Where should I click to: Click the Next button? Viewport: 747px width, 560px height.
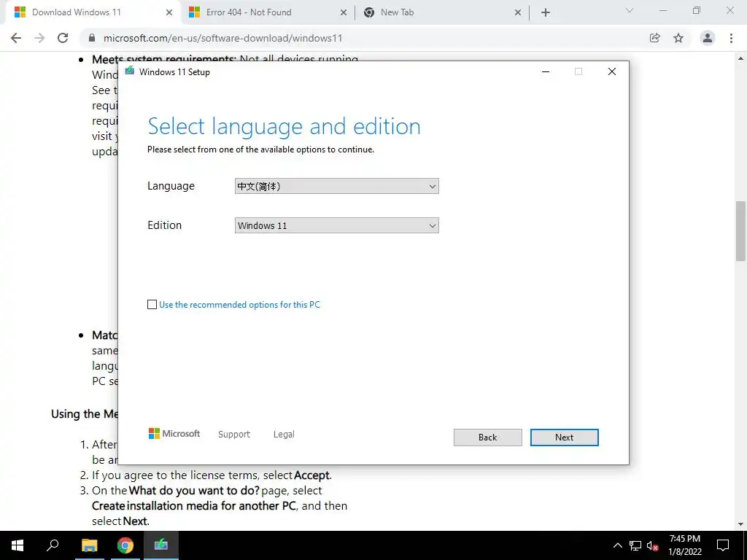click(x=564, y=437)
